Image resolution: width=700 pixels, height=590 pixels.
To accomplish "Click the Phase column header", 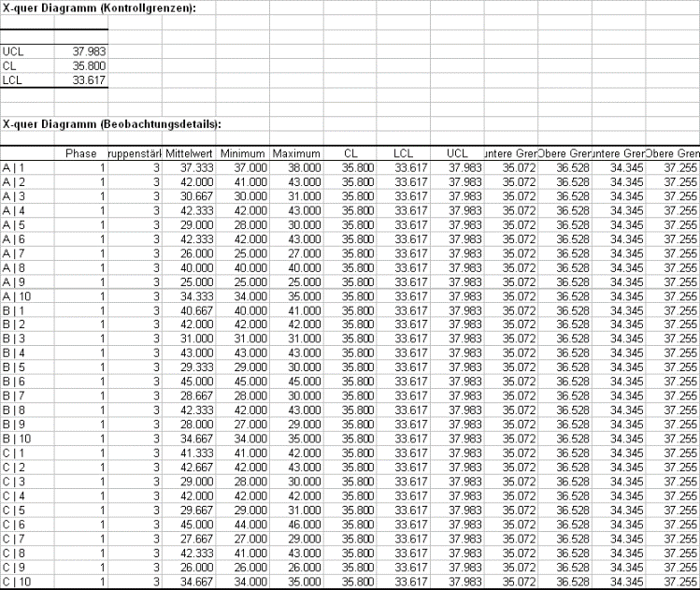I will (x=81, y=152).
